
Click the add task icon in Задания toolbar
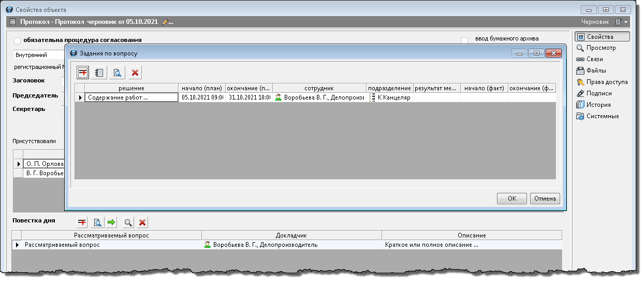coord(83,73)
